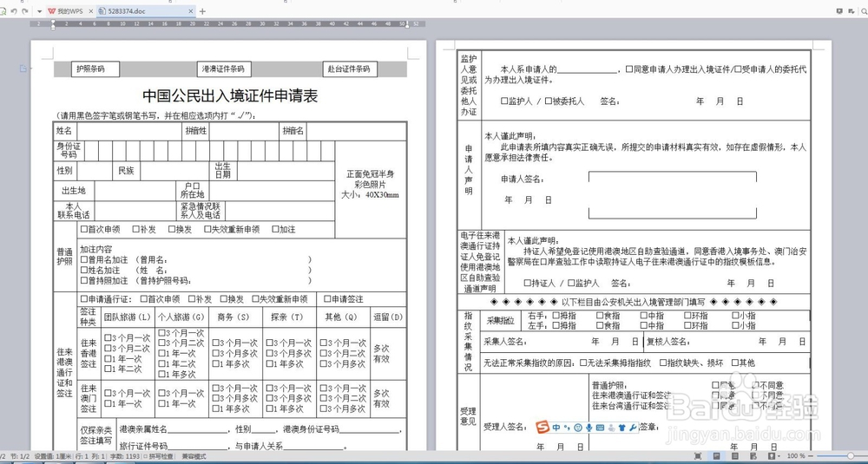Click 兼容模式 in the status bar
868x464 pixels.
194,457
